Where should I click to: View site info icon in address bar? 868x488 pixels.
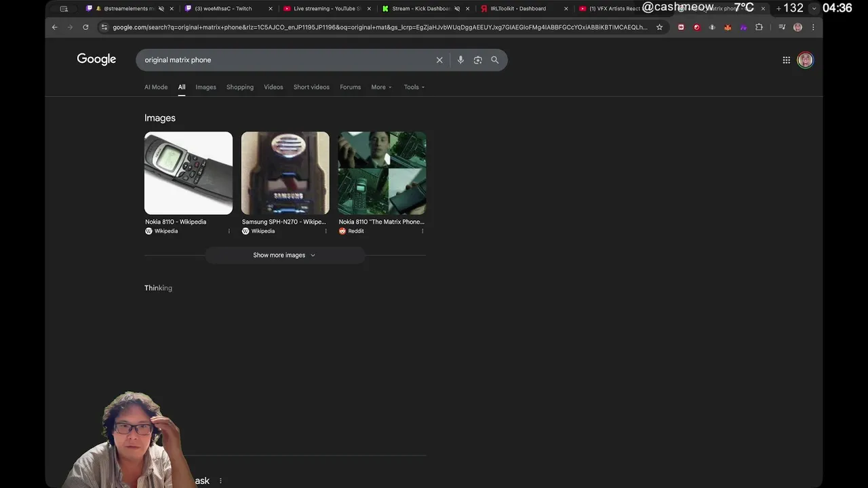104,27
